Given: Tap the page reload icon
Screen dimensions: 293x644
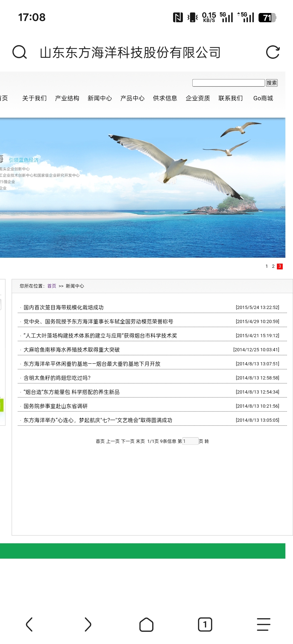Looking at the screenshot, I should coord(273,52).
